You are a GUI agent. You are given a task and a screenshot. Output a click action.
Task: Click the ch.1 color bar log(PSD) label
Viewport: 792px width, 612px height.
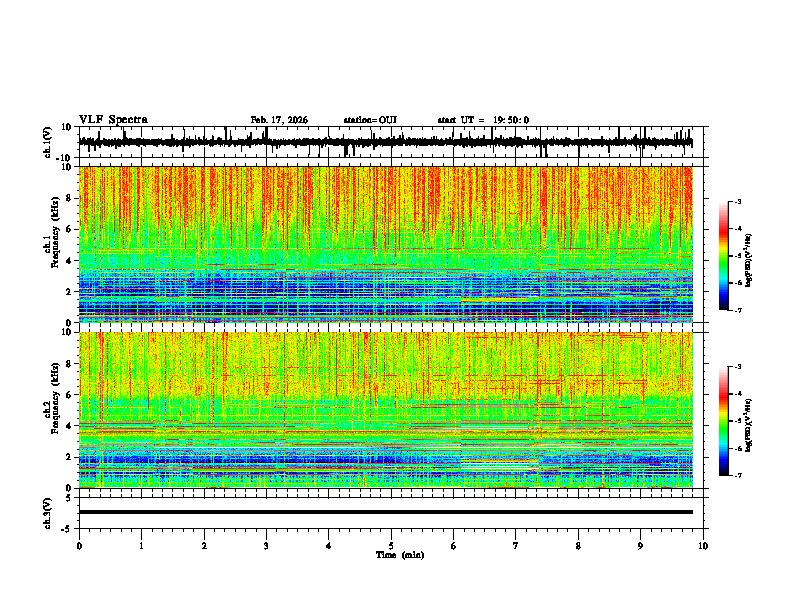pyautogui.click(x=748, y=261)
